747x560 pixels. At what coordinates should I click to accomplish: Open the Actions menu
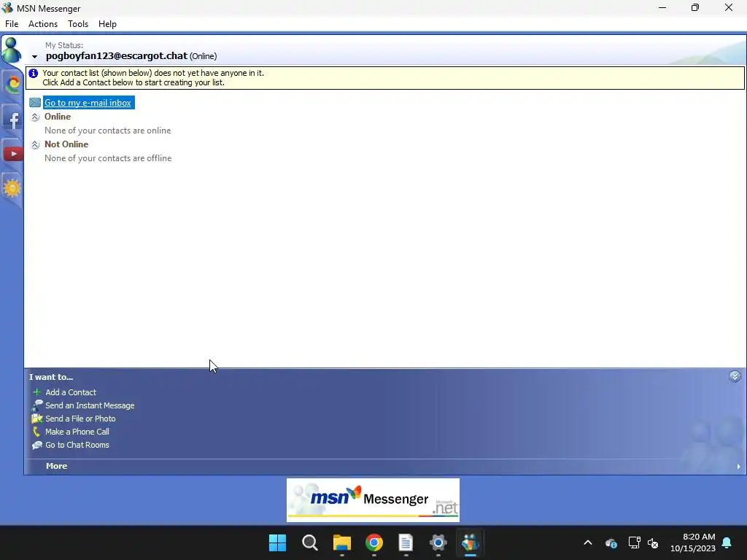43,24
